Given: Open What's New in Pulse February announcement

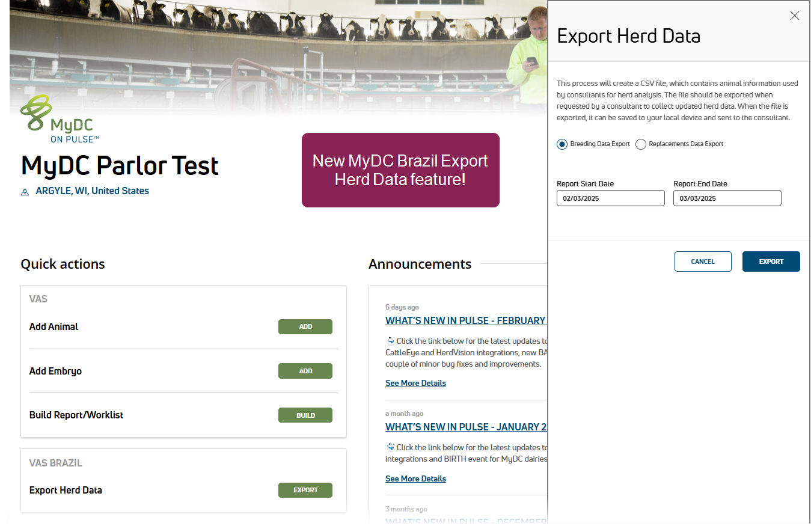Looking at the screenshot, I should (x=465, y=320).
